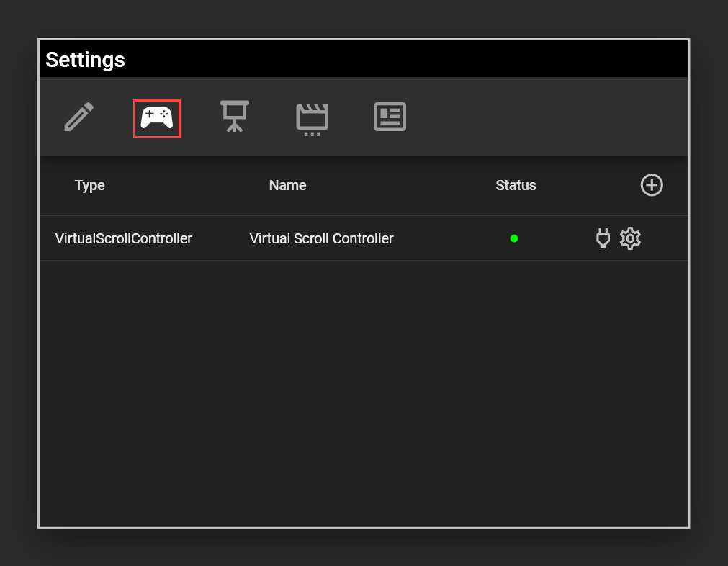Click the black title bar right of Settings
The image size is (728, 566).
click(432, 60)
